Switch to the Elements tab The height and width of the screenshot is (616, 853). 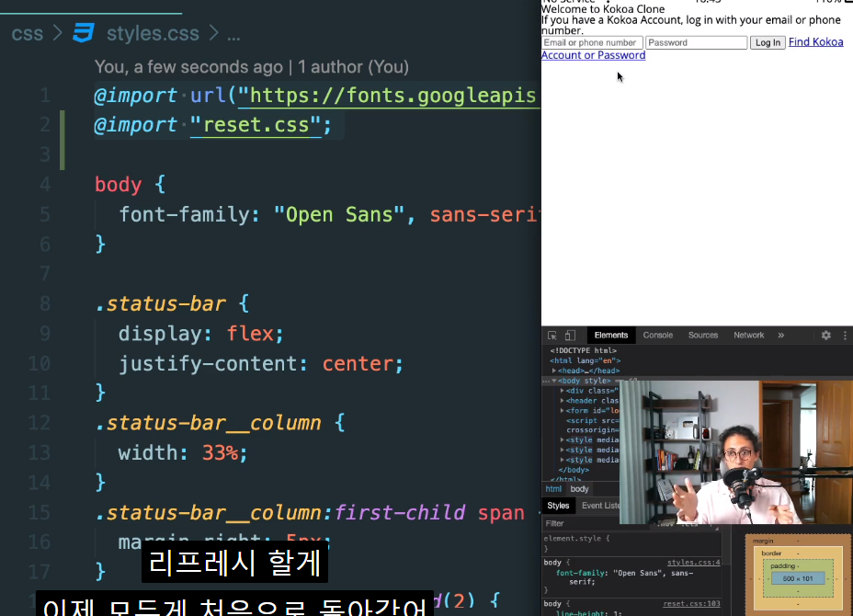(611, 336)
